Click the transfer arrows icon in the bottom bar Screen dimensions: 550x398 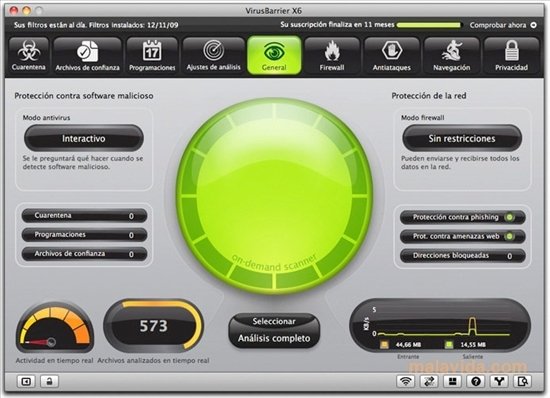429,381
